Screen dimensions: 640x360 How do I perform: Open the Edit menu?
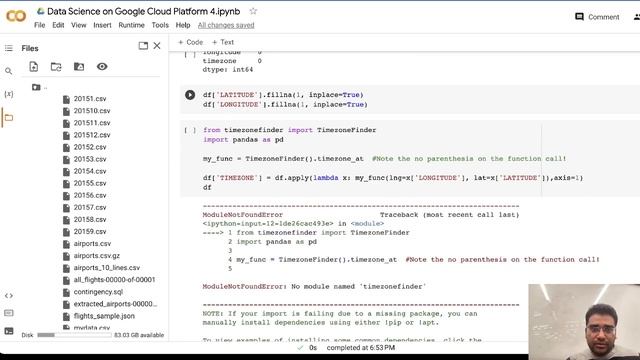click(x=58, y=25)
